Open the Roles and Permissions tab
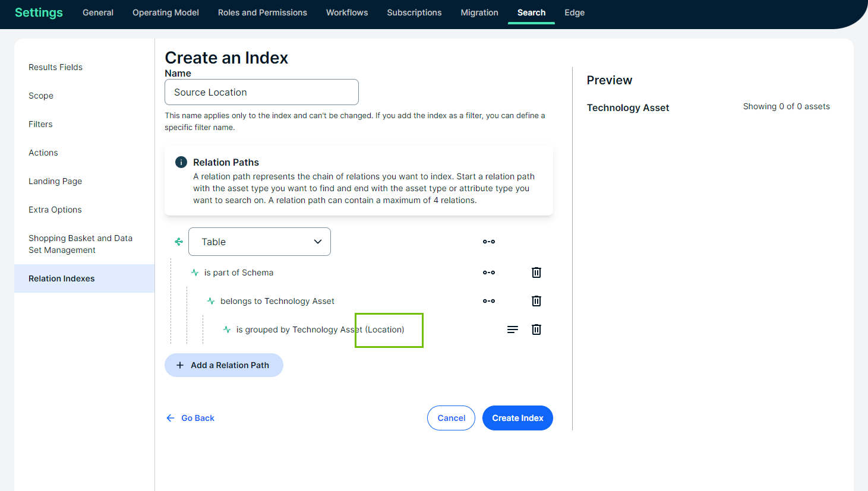The image size is (868, 491). pos(262,12)
